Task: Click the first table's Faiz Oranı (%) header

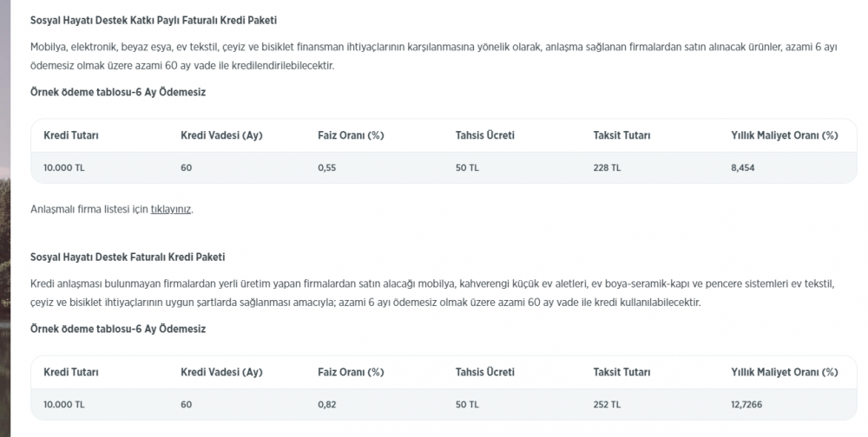Action: pyautogui.click(x=351, y=135)
